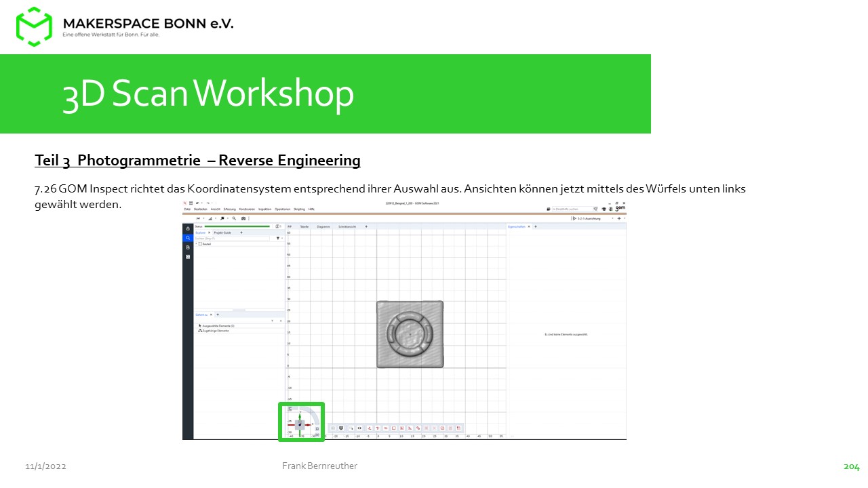Open the Ansicht menu

(216, 209)
